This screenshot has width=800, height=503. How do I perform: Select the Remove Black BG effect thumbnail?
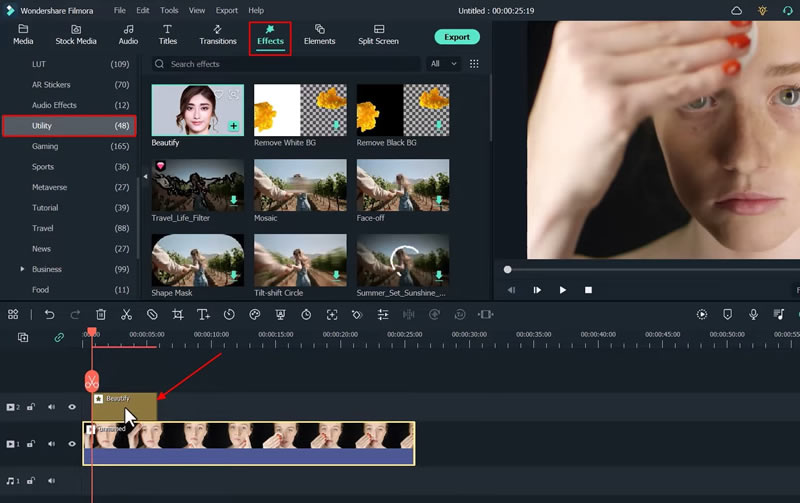pyautogui.click(x=403, y=110)
